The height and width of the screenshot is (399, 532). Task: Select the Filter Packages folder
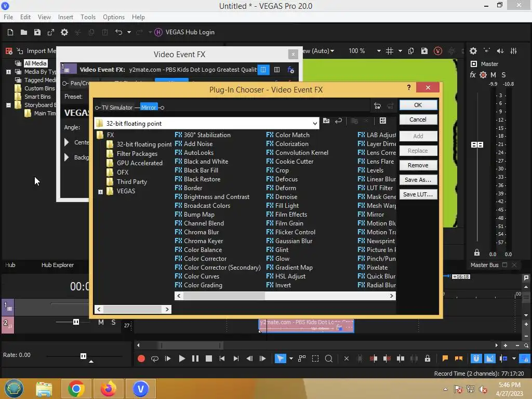click(137, 154)
